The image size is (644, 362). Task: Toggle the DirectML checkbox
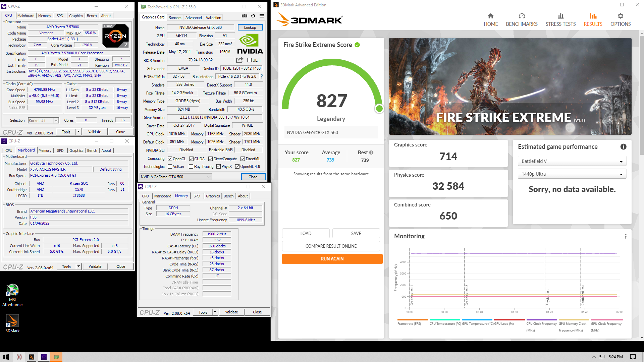(243, 159)
